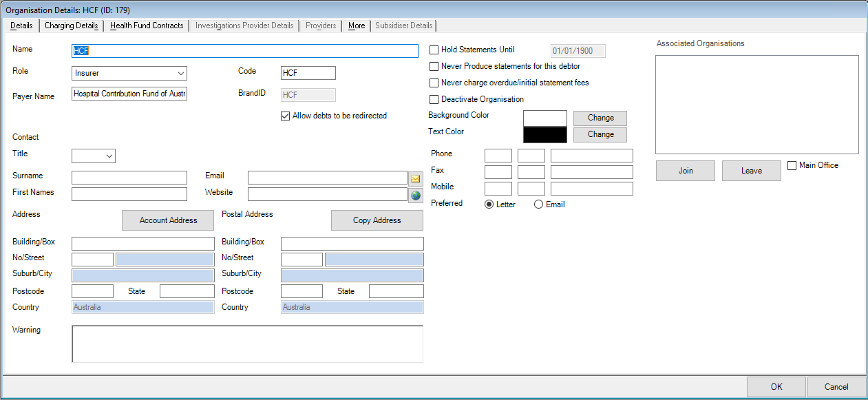Open the Charging Details tab

coord(72,25)
